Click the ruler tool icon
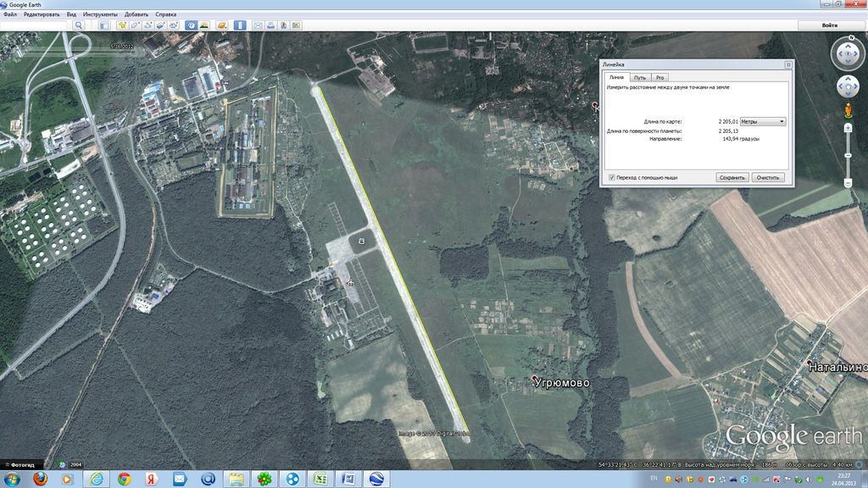Screen dimensions: 868x488 click(240, 25)
